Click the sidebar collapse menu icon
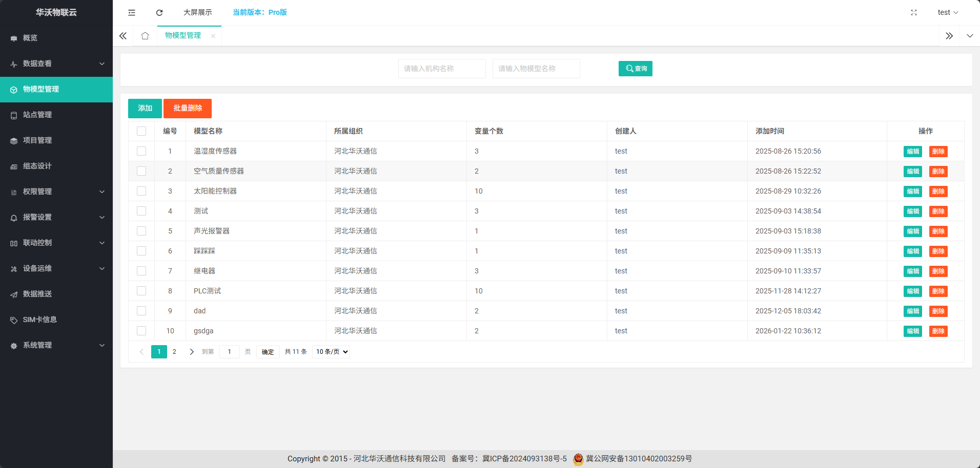This screenshot has width=980, height=468. [x=132, y=12]
